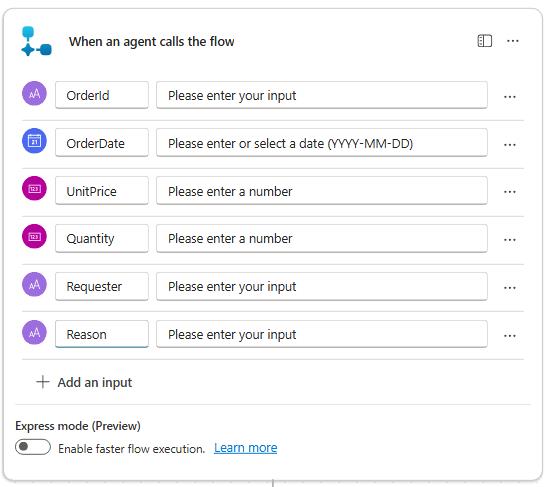Open more options for OrderDate row
The image size is (547, 487).
[510, 144]
